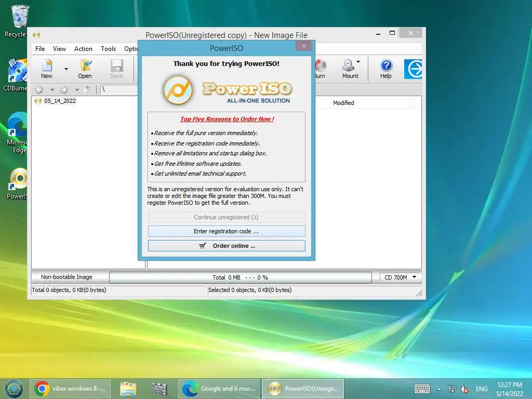The width and height of the screenshot is (532, 399).
Task: Expand the New button dropdown arrow
Action: 66,69
